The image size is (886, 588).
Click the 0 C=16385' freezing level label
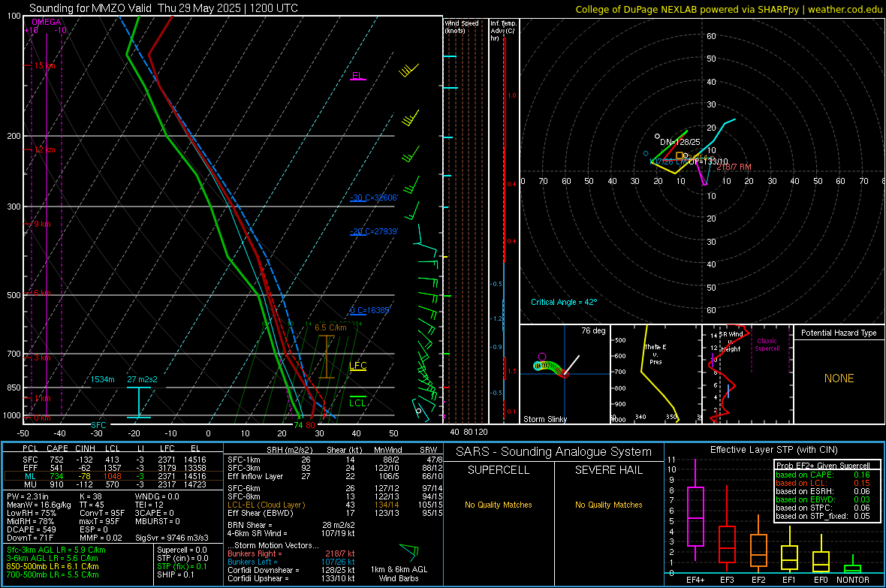click(x=369, y=310)
